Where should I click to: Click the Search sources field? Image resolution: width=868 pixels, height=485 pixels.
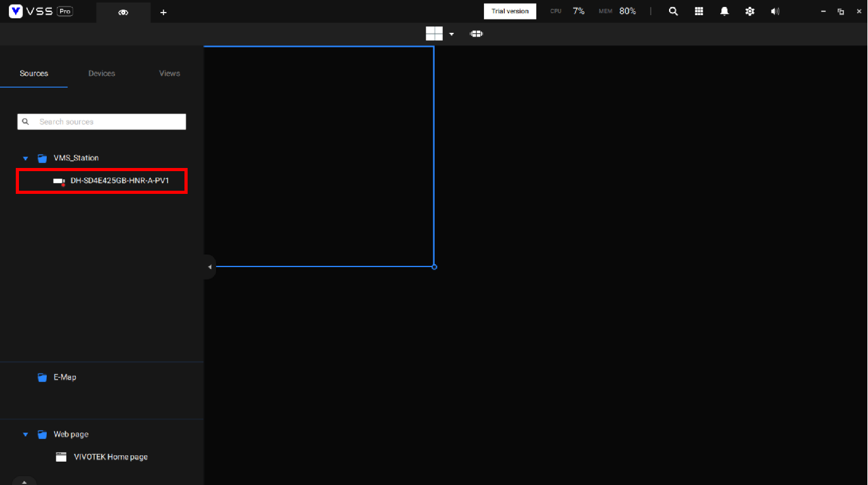[x=102, y=122]
